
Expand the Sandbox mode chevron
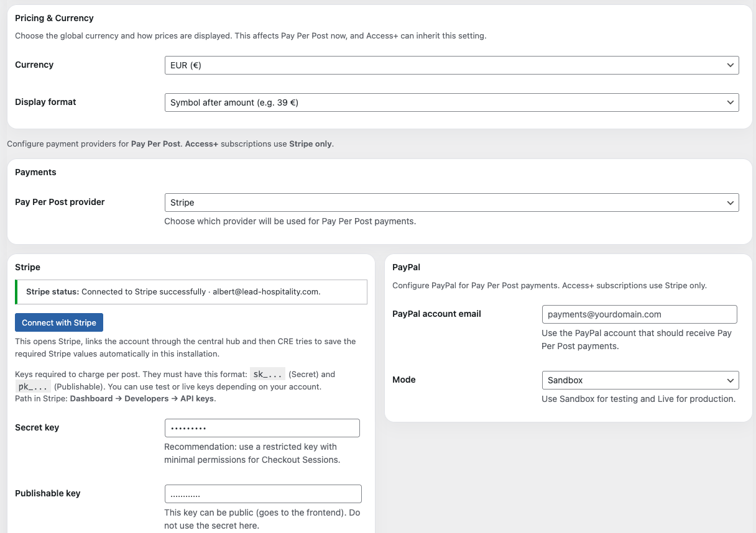pyautogui.click(x=731, y=380)
